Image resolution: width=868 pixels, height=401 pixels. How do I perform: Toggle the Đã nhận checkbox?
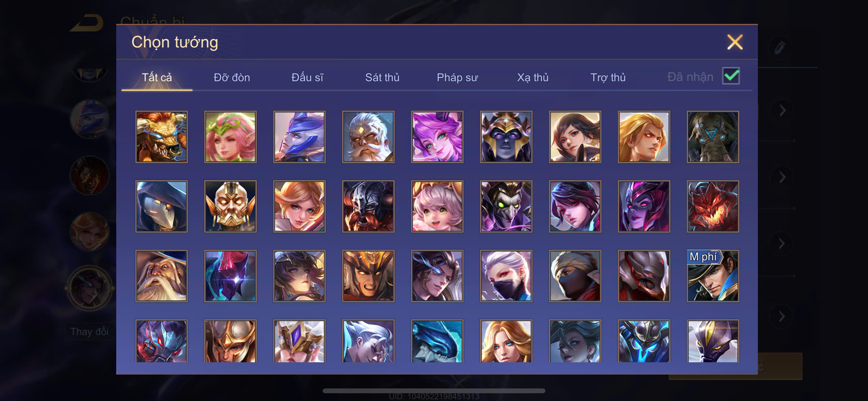pos(730,76)
